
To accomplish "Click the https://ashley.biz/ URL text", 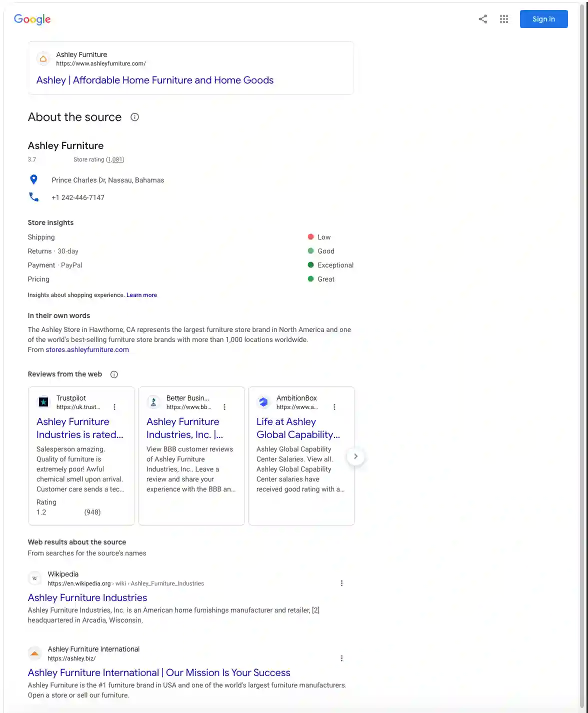I will pyautogui.click(x=71, y=658).
